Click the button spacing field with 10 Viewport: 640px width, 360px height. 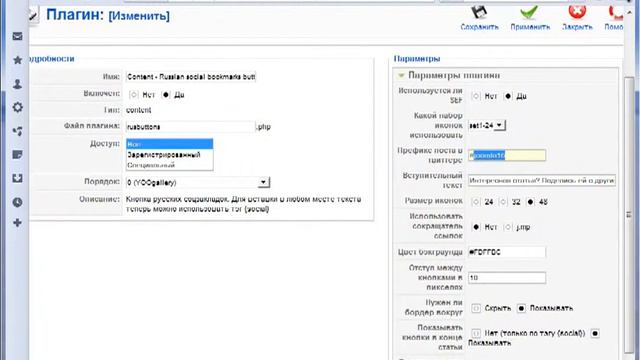[507, 278]
